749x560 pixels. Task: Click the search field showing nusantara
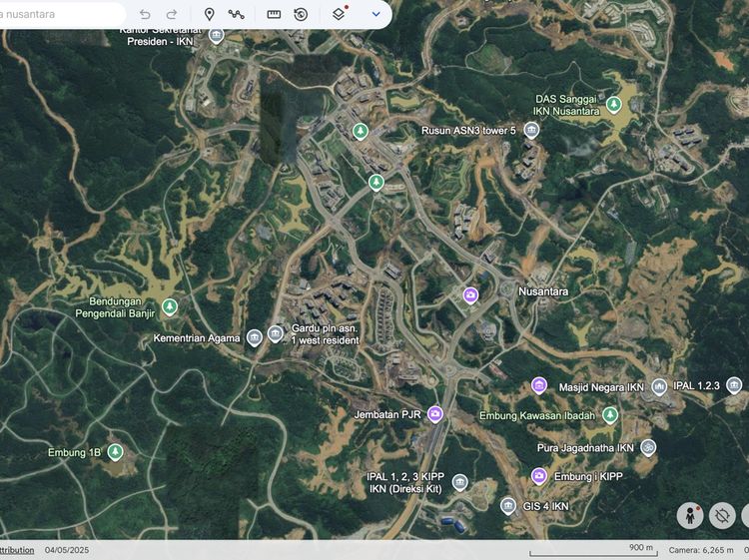point(60,14)
